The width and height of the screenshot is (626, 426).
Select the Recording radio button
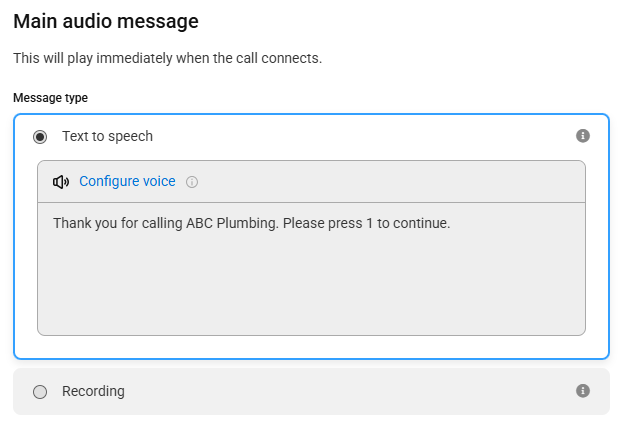coord(40,392)
